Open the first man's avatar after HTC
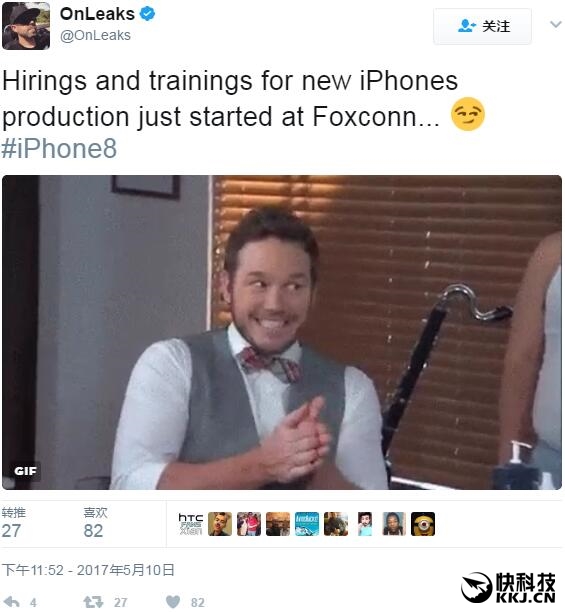 click(220, 524)
